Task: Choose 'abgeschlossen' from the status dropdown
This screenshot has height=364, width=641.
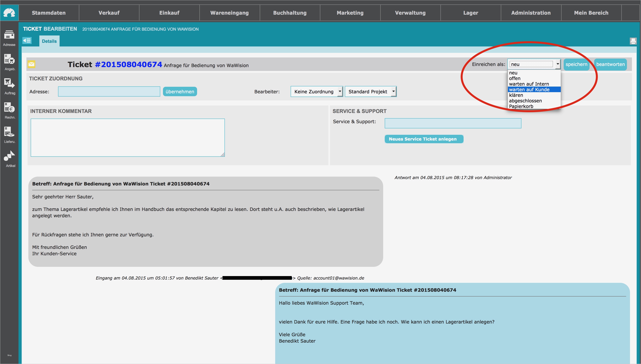Action: coord(525,101)
